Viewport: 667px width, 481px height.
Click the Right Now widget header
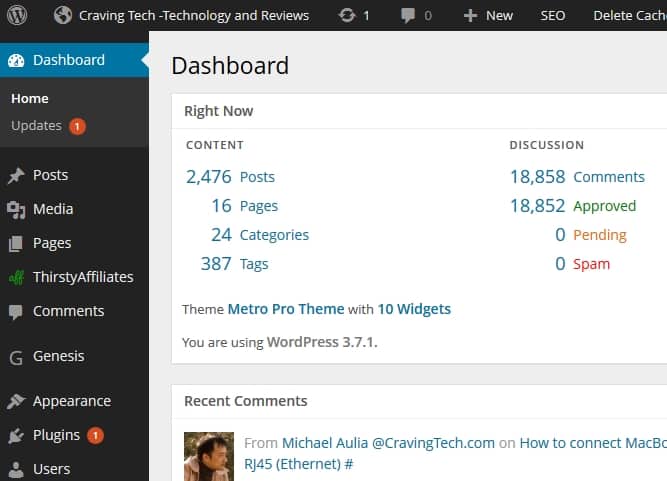click(x=419, y=111)
